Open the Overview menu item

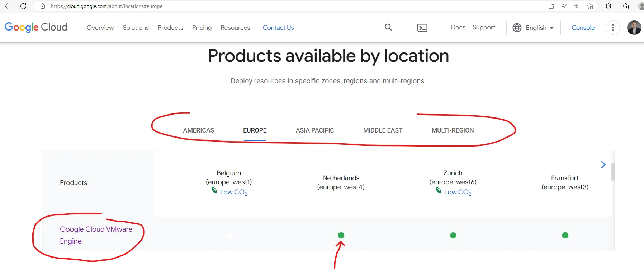point(100,28)
